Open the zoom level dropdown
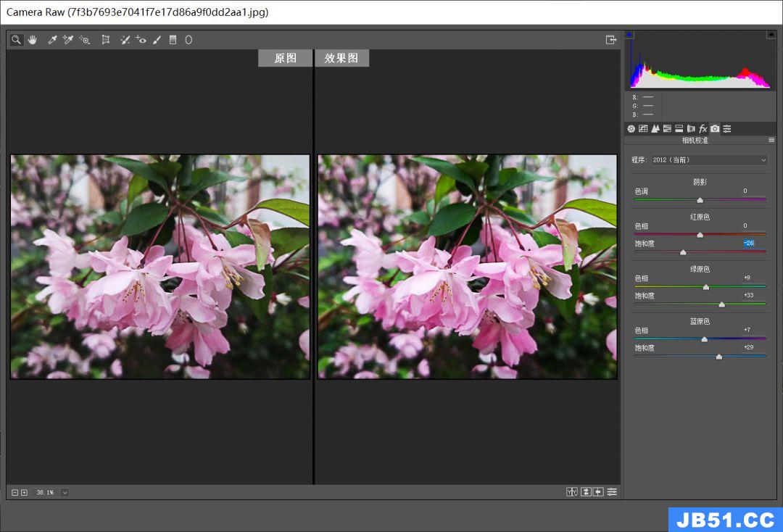783x532 pixels. 65,493
